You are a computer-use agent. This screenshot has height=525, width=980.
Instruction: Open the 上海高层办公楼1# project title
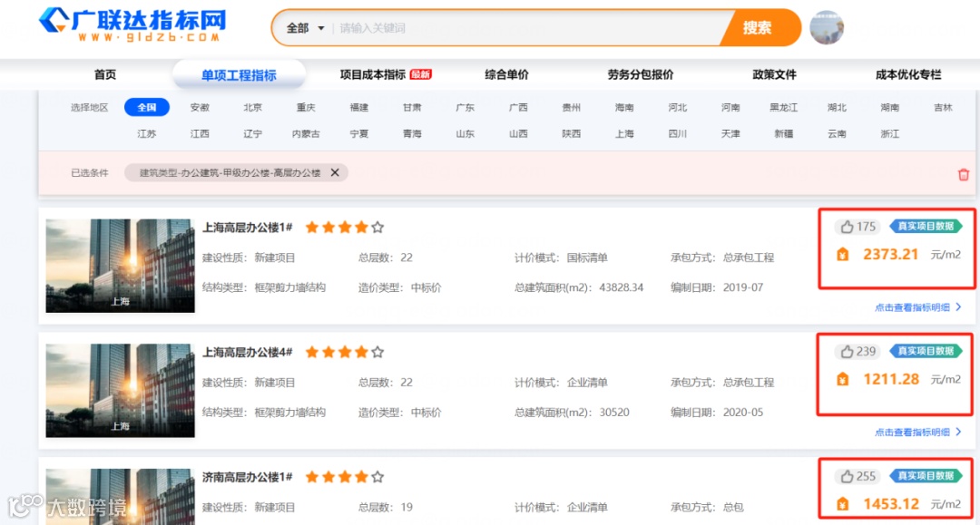click(x=248, y=228)
